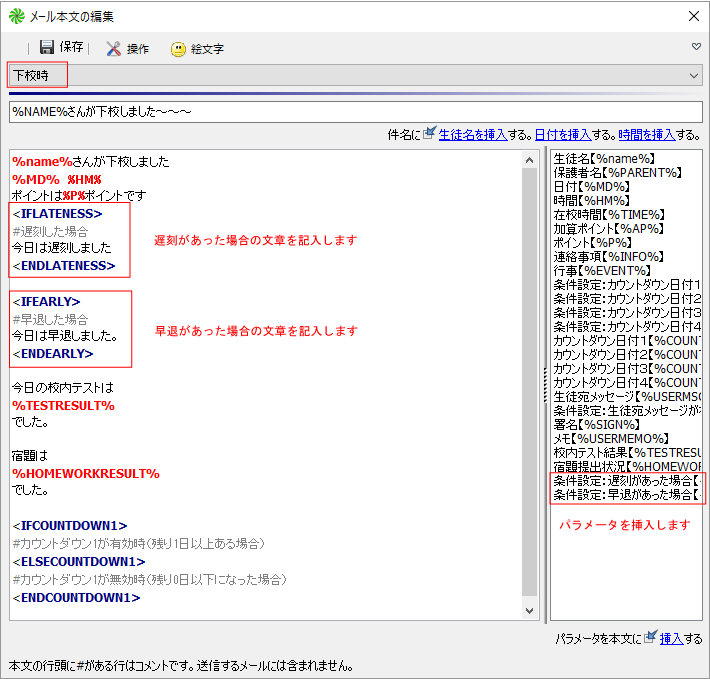Click %MD% %HM% line in body
Screen dimensions: 710x679
[x=57, y=180]
